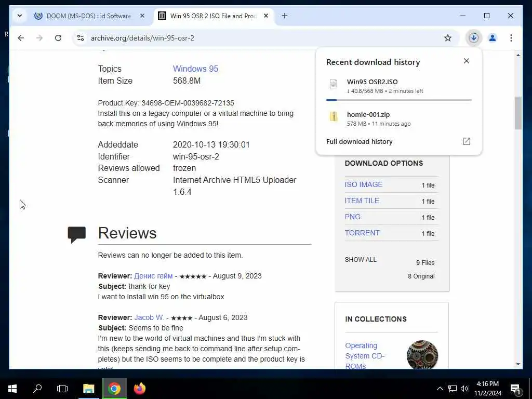Toggle the Chrome downloads toolbar icon

pyautogui.click(x=474, y=37)
